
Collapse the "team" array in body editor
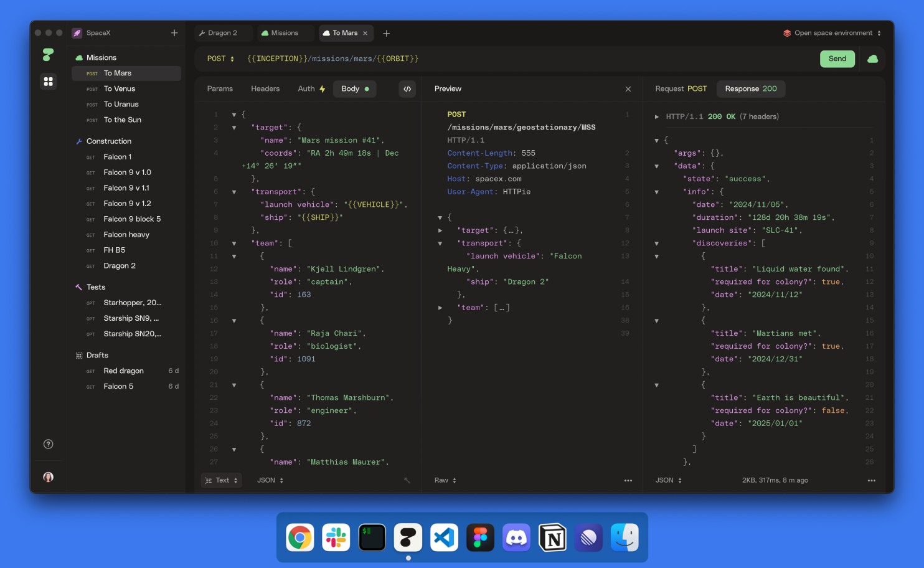[x=234, y=244]
